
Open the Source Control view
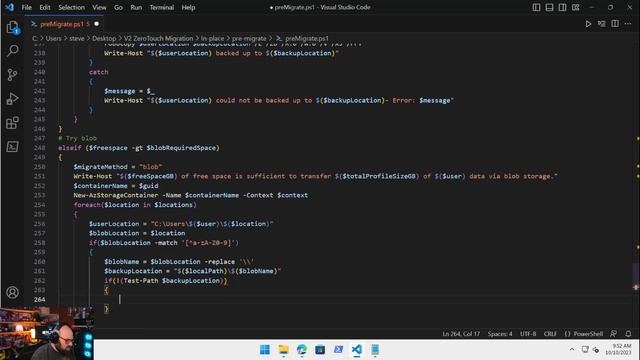click(13, 75)
